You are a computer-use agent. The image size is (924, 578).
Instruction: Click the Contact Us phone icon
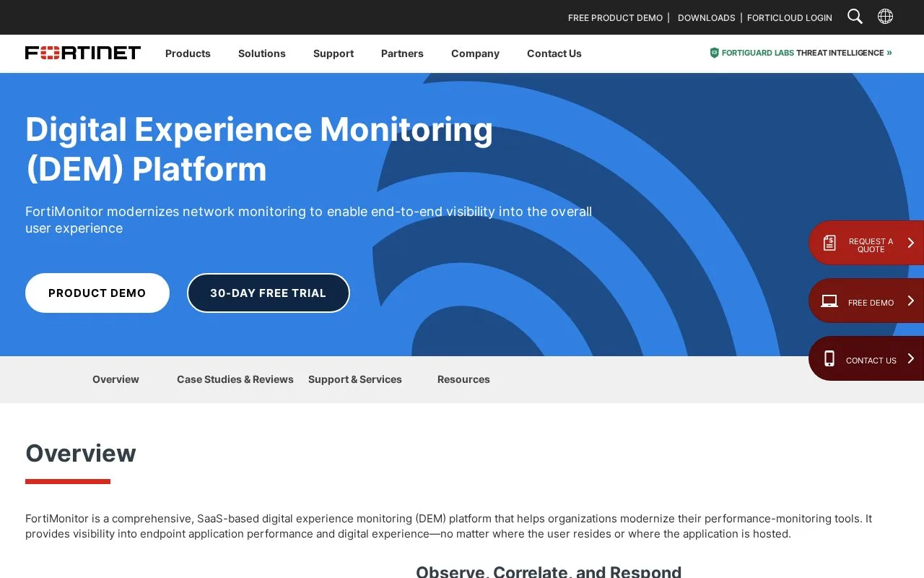tap(829, 358)
